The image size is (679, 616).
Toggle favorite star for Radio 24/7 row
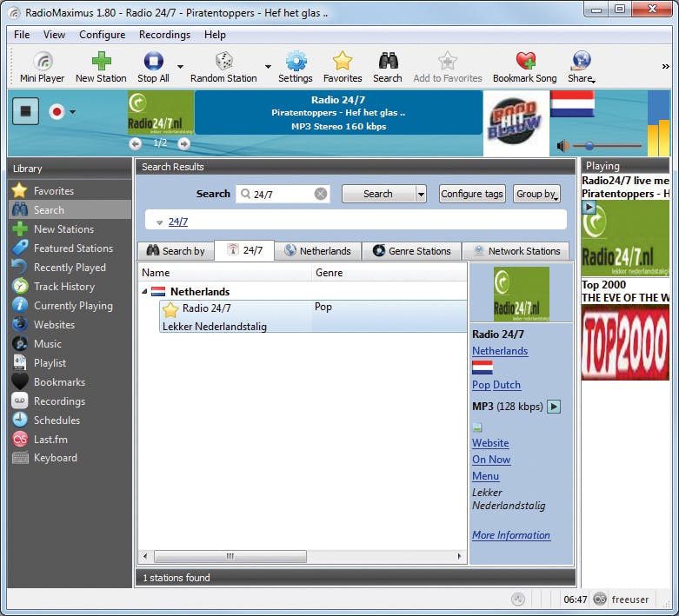click(x=170, y=309)
